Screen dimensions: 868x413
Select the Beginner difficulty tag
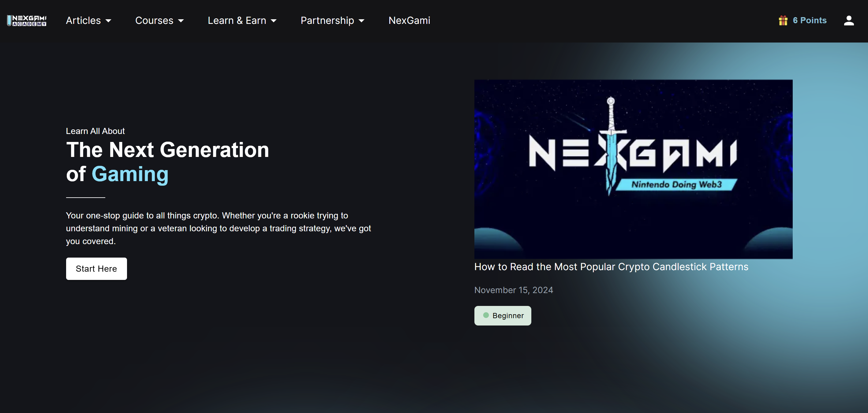(507, 316)
